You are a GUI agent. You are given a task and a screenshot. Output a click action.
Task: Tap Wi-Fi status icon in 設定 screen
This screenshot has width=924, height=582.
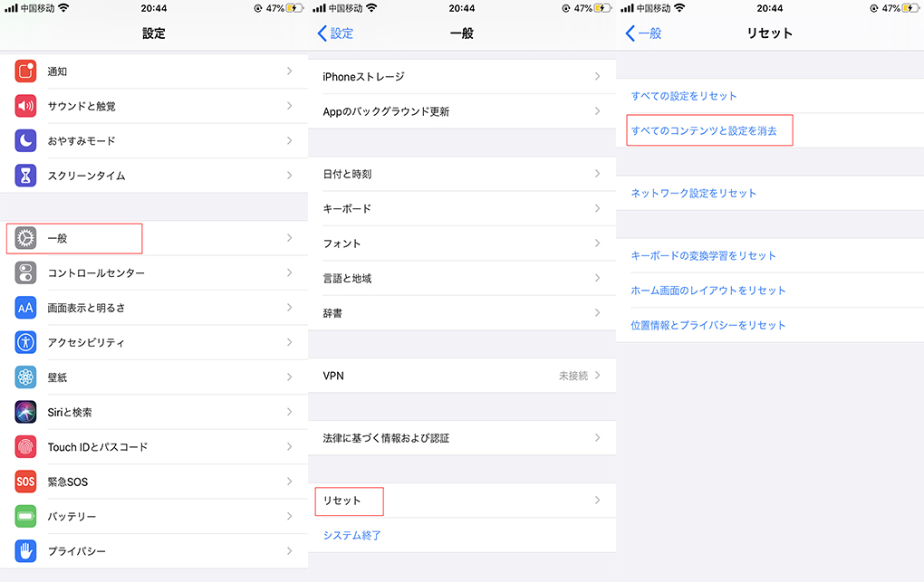[x=63, y=7]
